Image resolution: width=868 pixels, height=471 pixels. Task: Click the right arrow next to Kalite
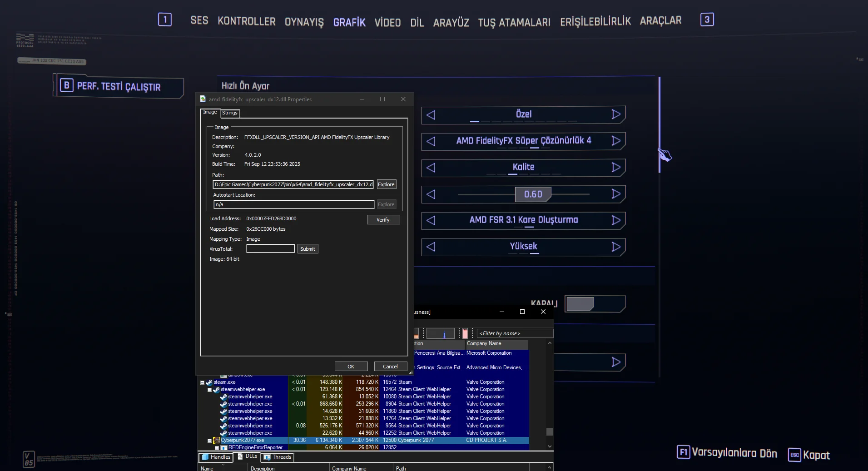point(615,168)
